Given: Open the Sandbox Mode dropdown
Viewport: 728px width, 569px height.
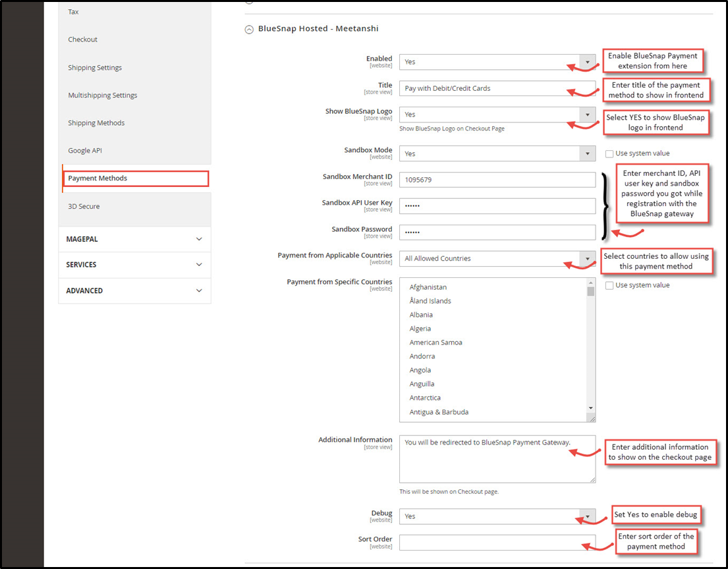Looking at the screenshot, I should [497, 153].
